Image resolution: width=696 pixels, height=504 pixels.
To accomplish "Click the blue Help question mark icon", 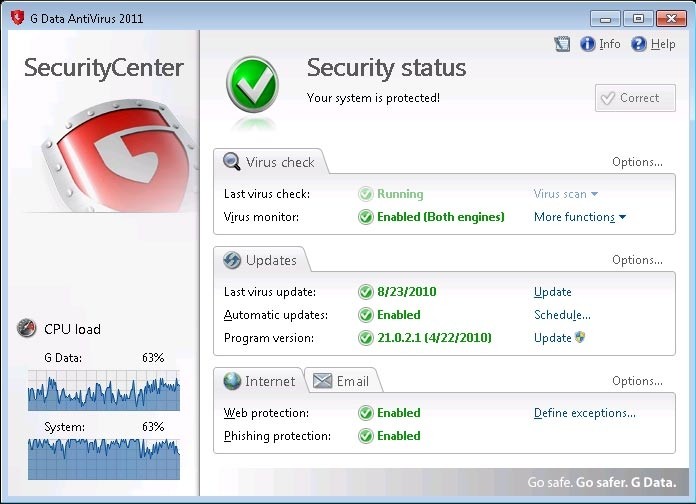I will point(639,44).
